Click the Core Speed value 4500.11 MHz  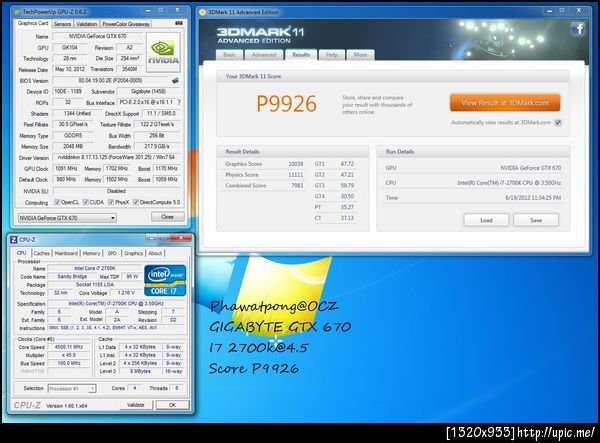tap(69, 347)
